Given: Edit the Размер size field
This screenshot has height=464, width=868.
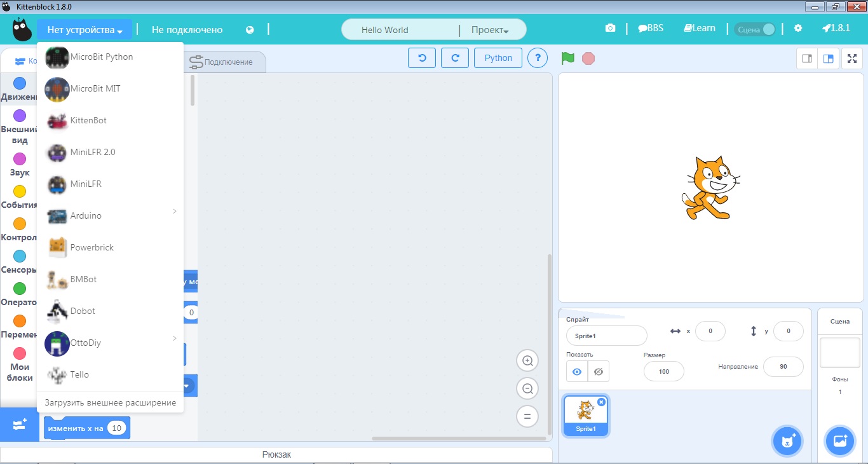Looking at the screenshot, I should coord(664,371).
